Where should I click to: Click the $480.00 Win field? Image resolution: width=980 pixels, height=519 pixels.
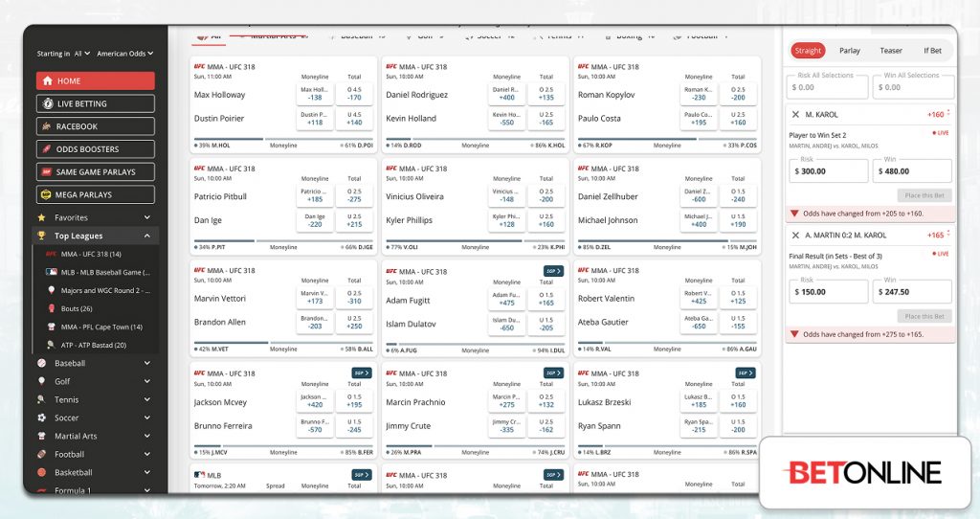[912, 170]
